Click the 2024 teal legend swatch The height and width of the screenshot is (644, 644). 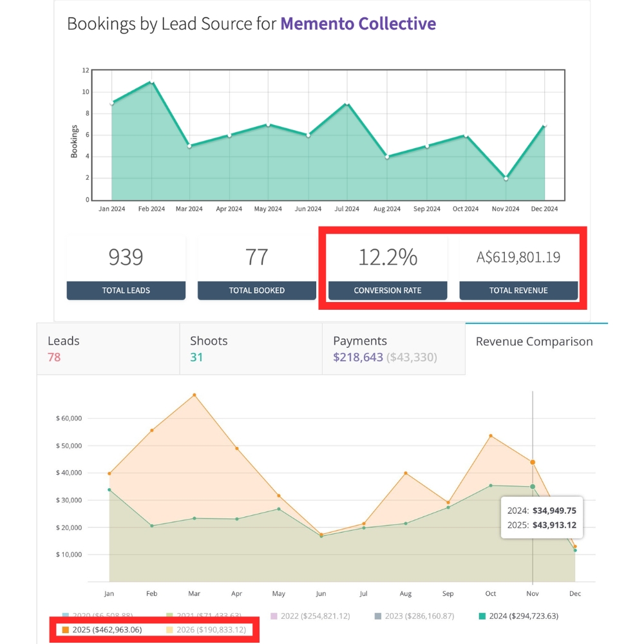point(482,616)
